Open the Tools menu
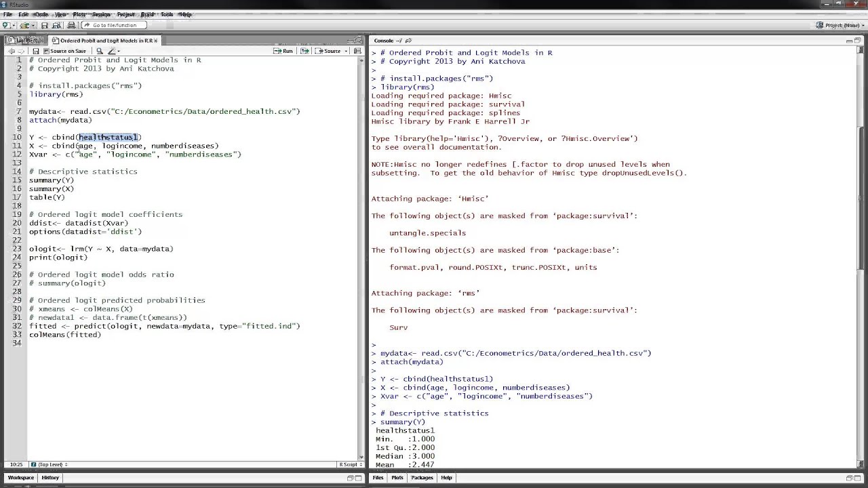 [167, 14]
